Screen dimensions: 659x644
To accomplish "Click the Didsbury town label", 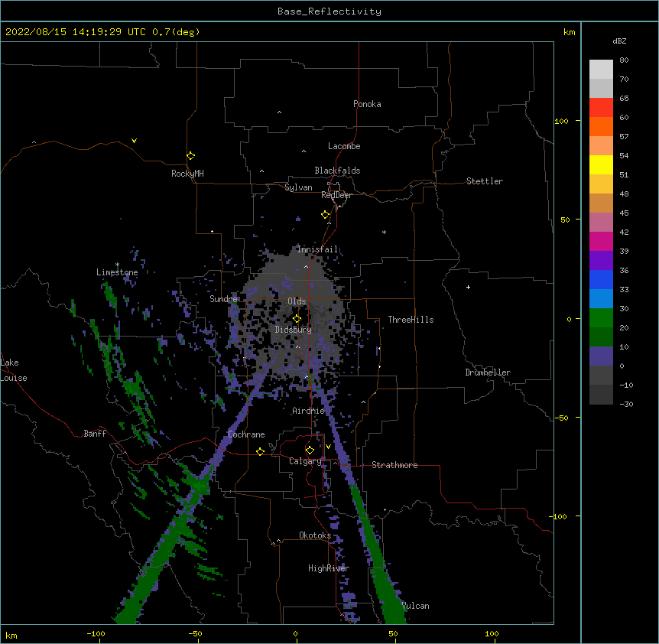I will click(x=294, y=330).
